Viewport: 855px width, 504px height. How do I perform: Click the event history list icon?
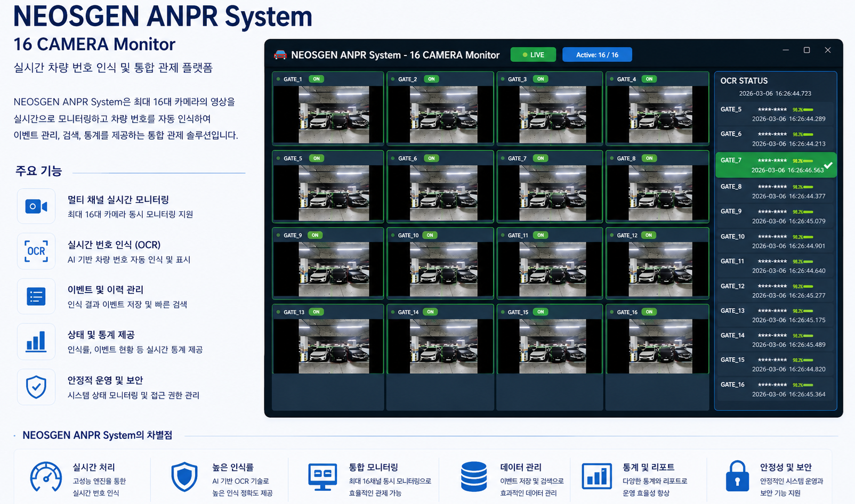click(x=36, y=296)
